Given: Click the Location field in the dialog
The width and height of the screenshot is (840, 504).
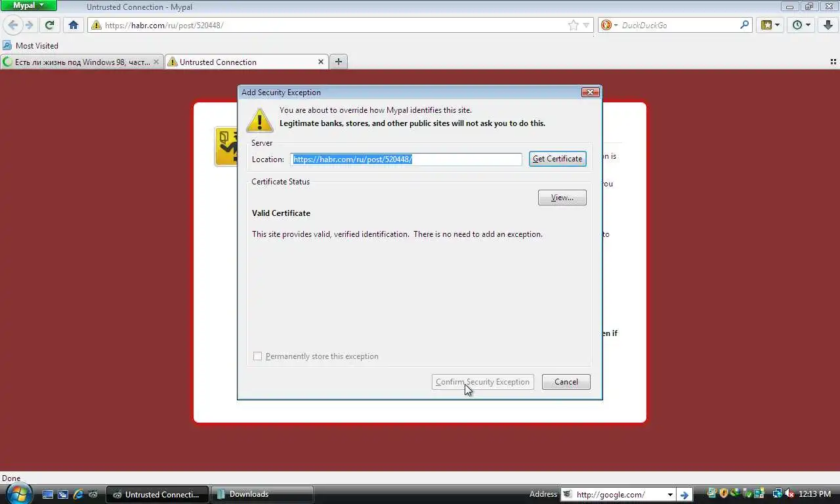Looking at the screenshot, I should point(406,159).
